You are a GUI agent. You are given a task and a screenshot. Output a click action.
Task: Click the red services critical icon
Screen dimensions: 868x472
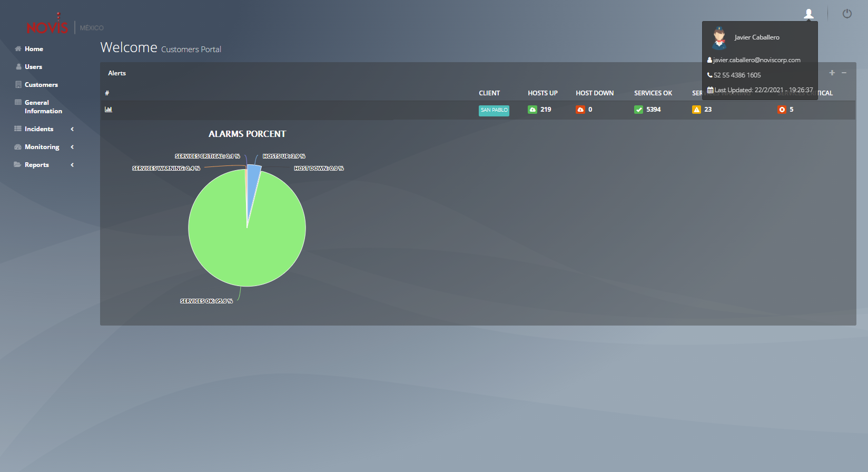coord(782,110)
